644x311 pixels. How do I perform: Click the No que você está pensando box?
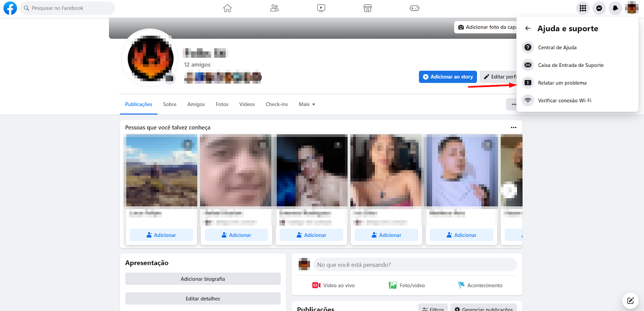(415, 265)
